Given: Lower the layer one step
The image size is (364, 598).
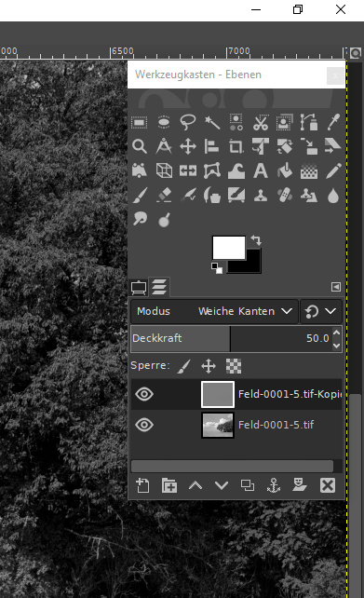Looking at the screenshot, I should (x=222, y=485).
